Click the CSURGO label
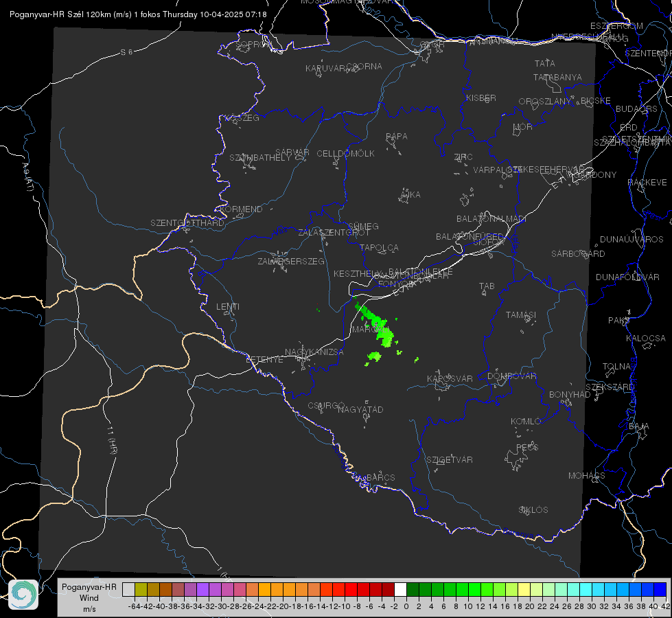This screenshot has width=672, height=618. tap(326, 406)
